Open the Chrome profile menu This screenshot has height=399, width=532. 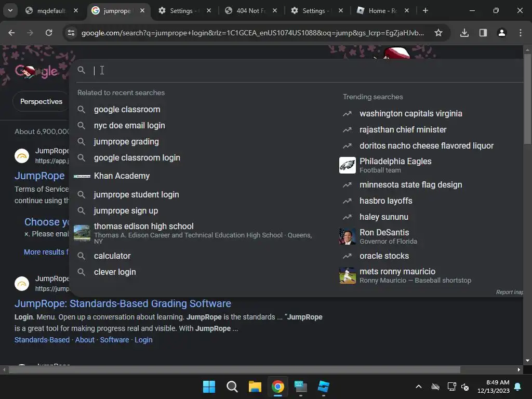pyautogui.click(x=502, y=33)
